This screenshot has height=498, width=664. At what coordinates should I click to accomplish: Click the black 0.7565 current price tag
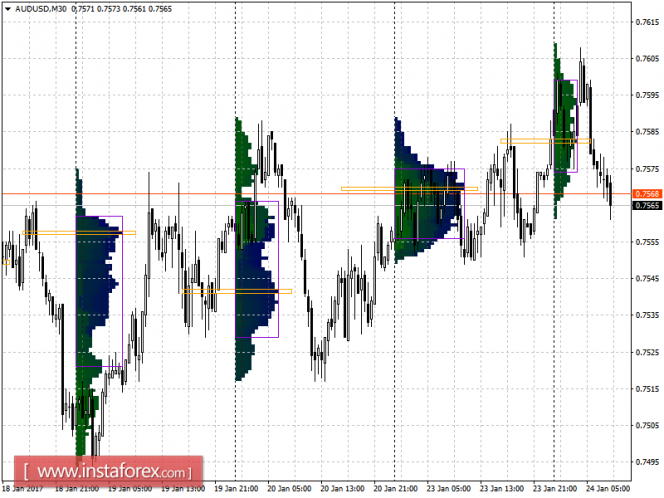(x=645, y=205)
